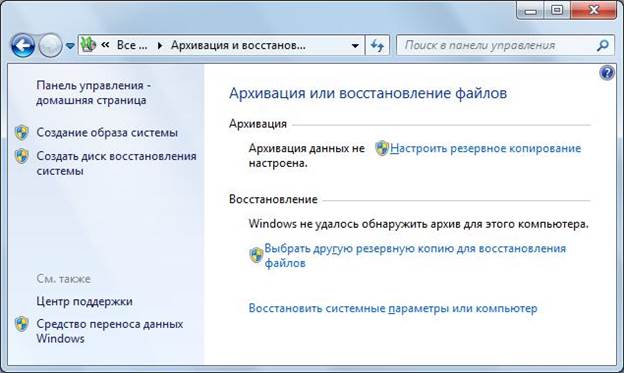This screenshot has width=624, height=373.
Task: Click shield icon beside 'Средство переноса данных'
Action: [22, 324]
